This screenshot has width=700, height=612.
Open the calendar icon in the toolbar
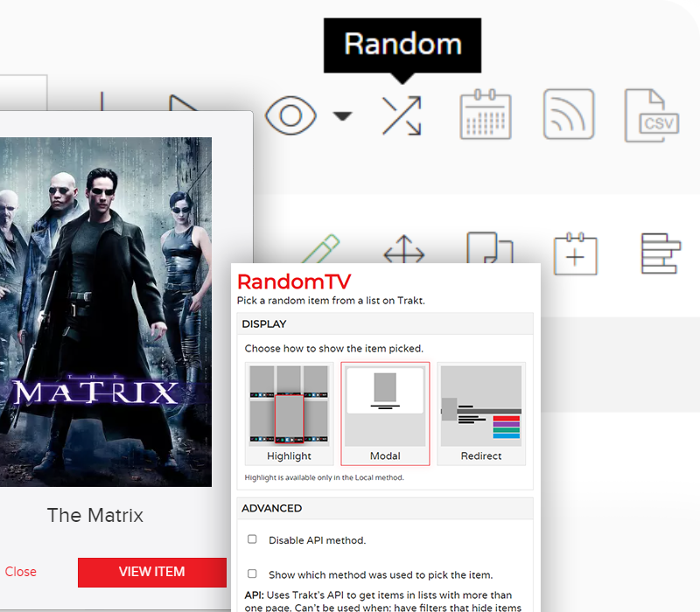486,115
